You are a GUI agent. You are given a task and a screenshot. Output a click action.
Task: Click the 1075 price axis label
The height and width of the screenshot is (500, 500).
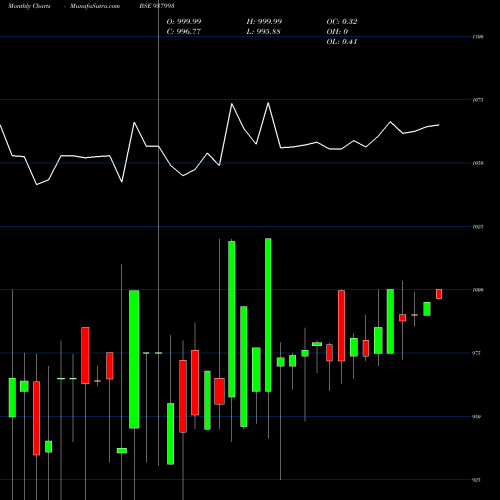coord(478,100)
